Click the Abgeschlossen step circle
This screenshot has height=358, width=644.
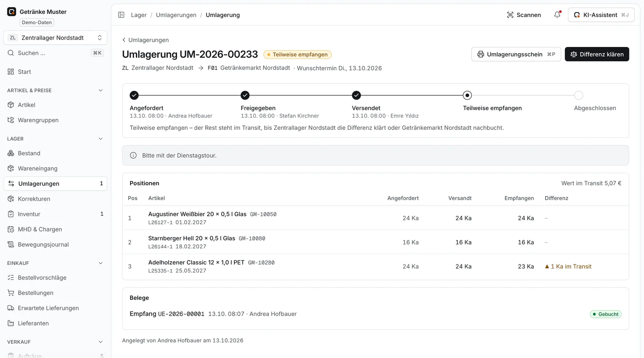(579, 95)
